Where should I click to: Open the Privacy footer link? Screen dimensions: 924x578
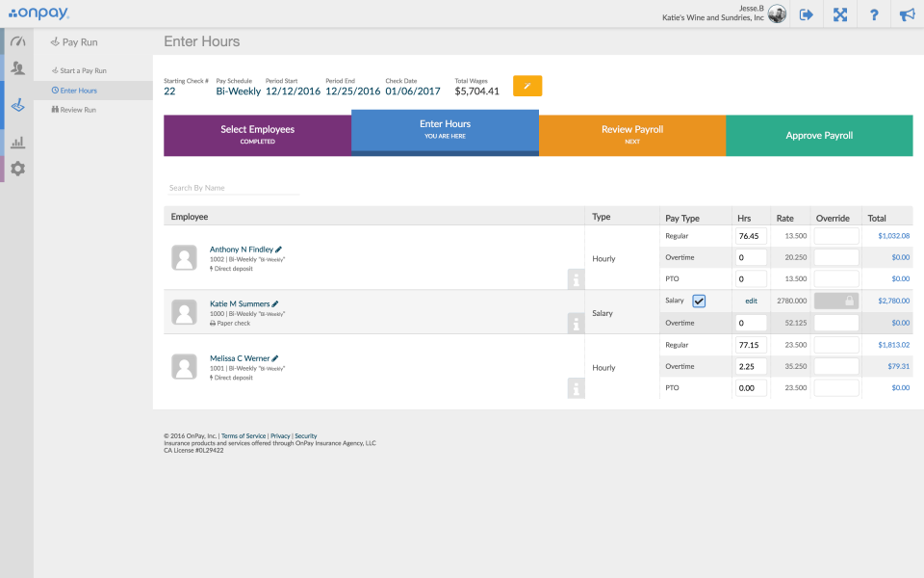[280, 435]
